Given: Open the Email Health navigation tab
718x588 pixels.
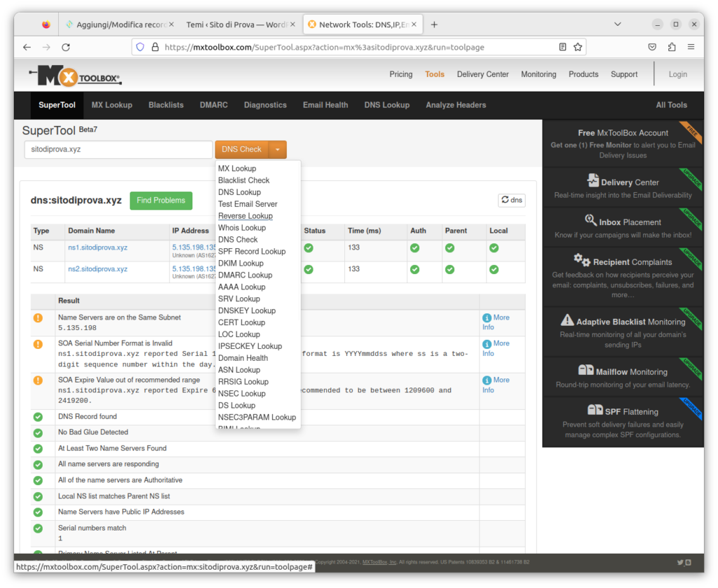Looking at the screenshot, I should coord(325,105).
